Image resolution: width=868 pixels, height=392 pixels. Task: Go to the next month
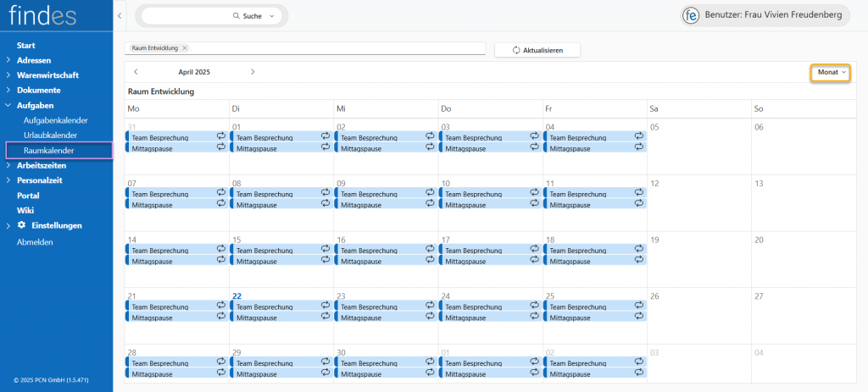tap(253, 72)
